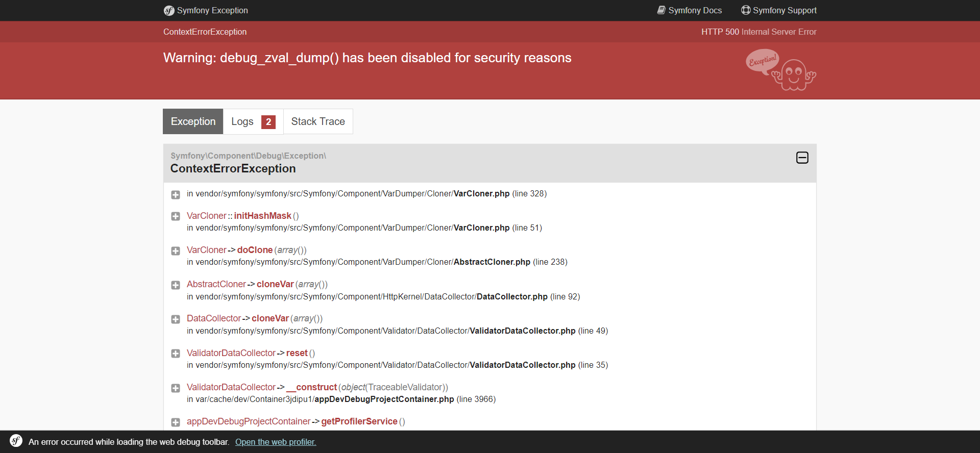Switch to the Logs tab
The image size is (980, 453).
click(242, 121)
